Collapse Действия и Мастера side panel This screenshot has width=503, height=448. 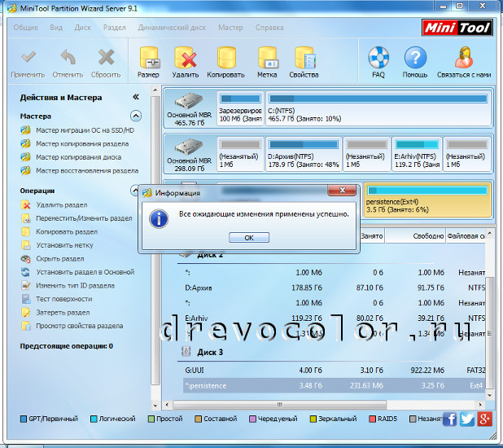tap(136, 97)
